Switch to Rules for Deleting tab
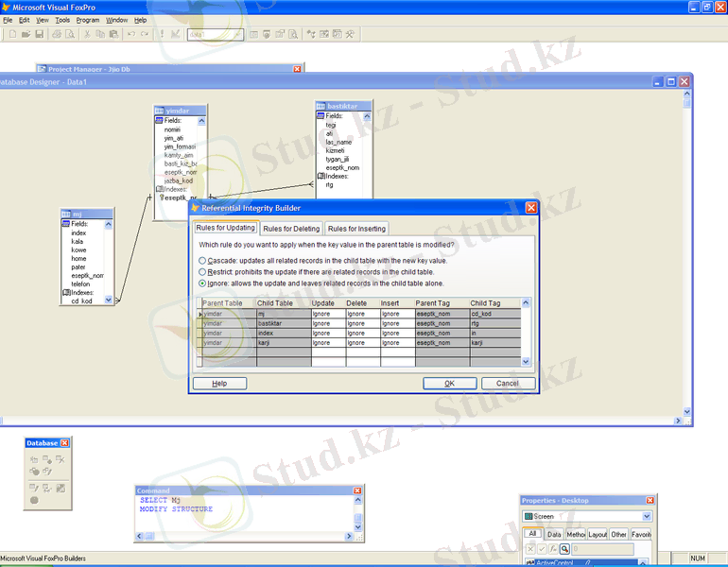The height and width of the screenshot is (567, 728). tap(291, 229)
